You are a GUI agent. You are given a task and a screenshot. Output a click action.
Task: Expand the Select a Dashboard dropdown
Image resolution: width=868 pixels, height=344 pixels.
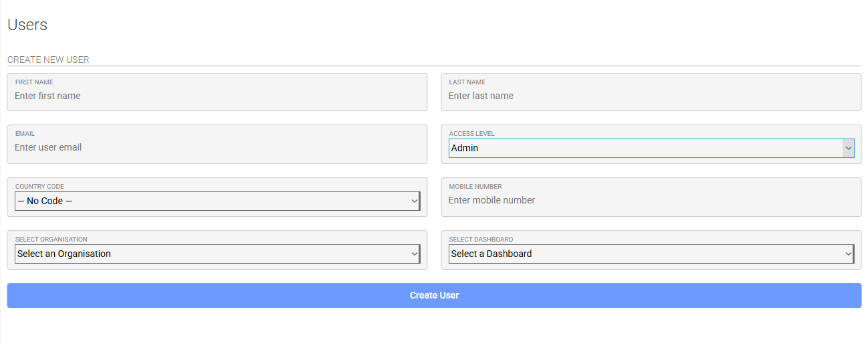(651, 254)
